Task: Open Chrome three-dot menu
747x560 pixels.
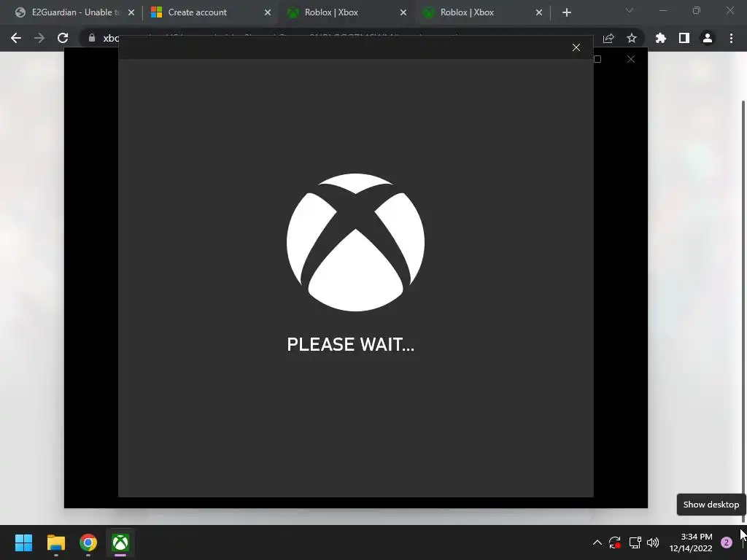Action: [731, 38]
